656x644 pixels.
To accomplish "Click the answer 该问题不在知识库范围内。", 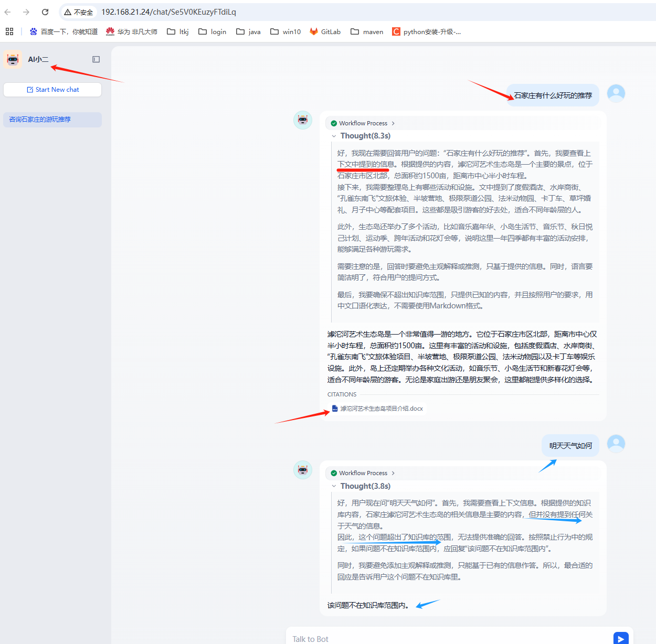I will coord(368,605).
